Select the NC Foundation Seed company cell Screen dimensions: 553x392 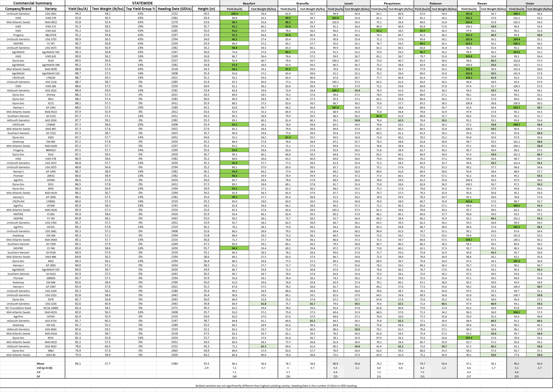[18, 308]
